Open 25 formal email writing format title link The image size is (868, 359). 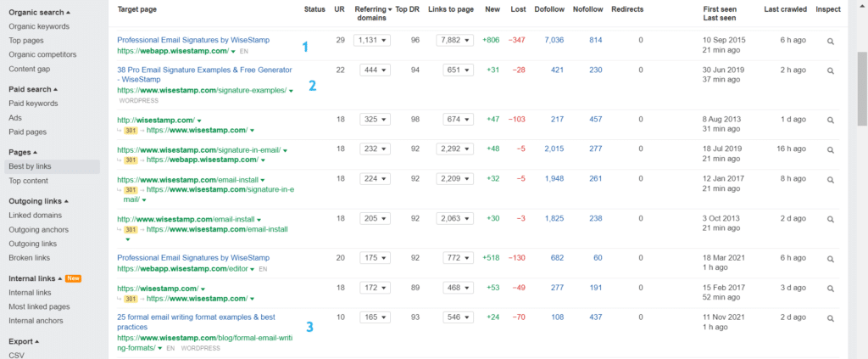196,322
